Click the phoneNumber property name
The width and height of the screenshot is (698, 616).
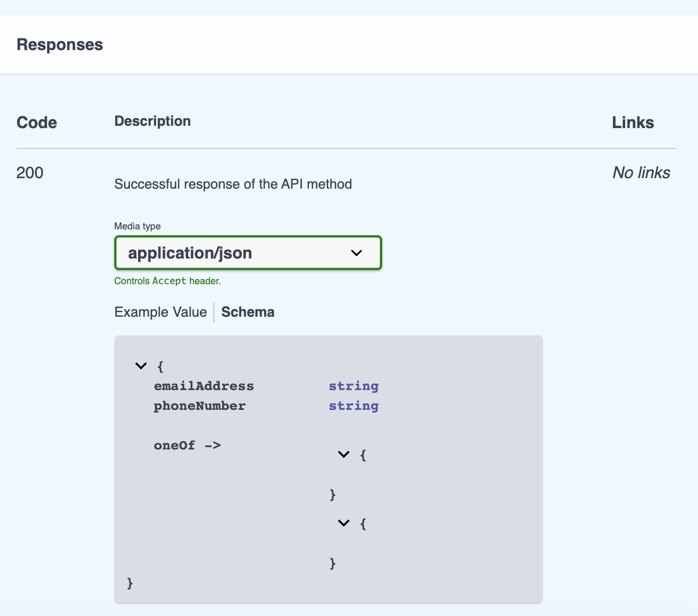[x=199, y=406]
